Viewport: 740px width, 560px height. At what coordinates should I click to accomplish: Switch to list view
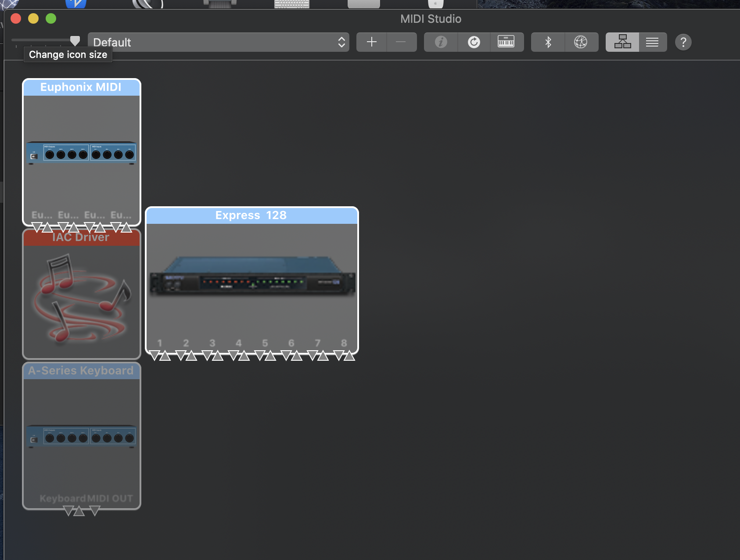(x=653, y=42)
